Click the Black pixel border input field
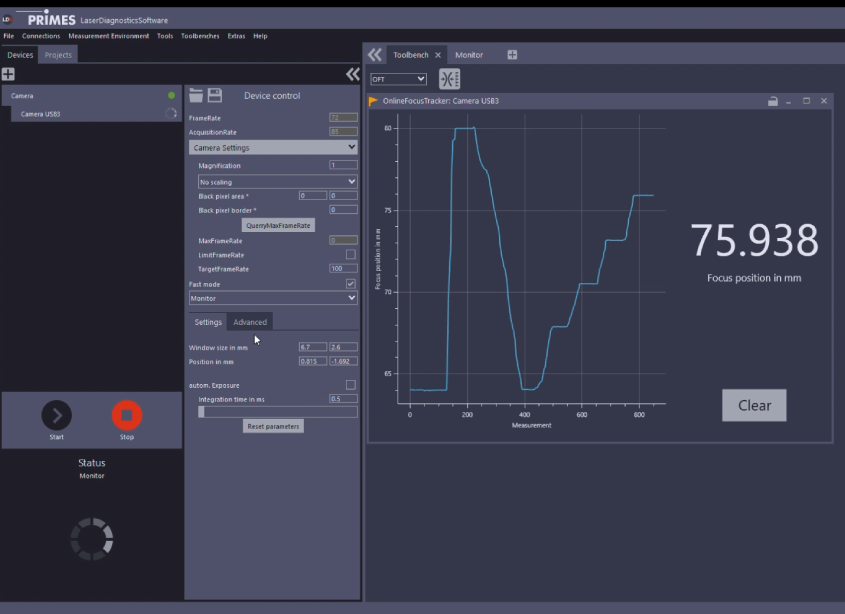The height and width of the screenshot is (614, 845). tap(343, 210)
